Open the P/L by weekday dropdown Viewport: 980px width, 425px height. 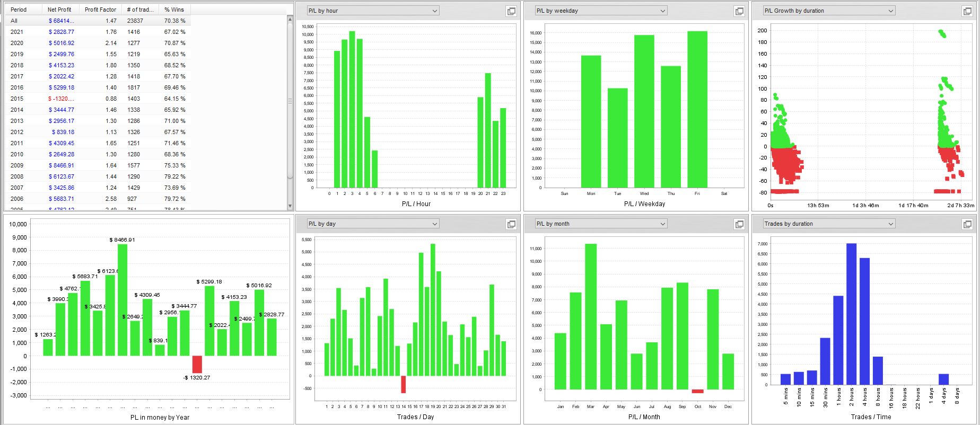[601, 11]
